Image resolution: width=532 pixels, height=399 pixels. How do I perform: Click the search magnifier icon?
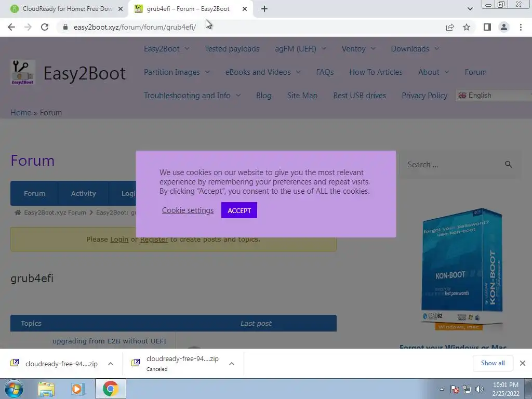508,165
